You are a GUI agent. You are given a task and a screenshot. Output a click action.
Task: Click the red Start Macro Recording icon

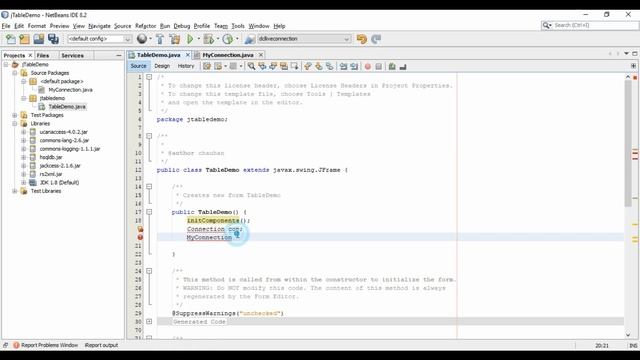368,66
